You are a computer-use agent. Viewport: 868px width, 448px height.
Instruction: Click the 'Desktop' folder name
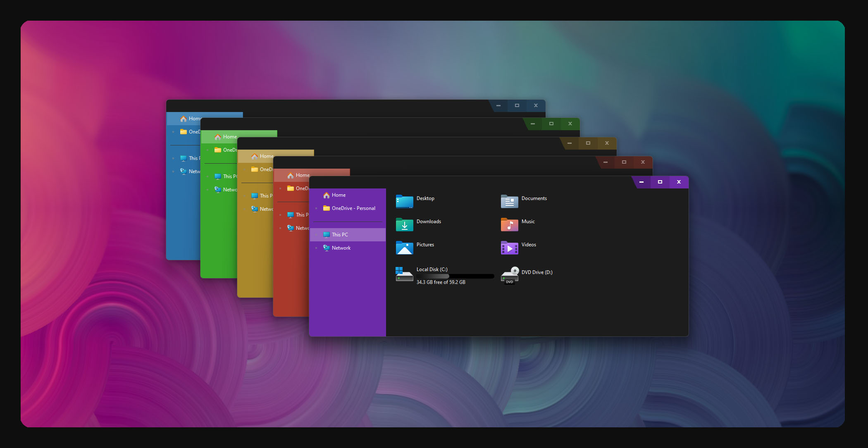point(425,198)
